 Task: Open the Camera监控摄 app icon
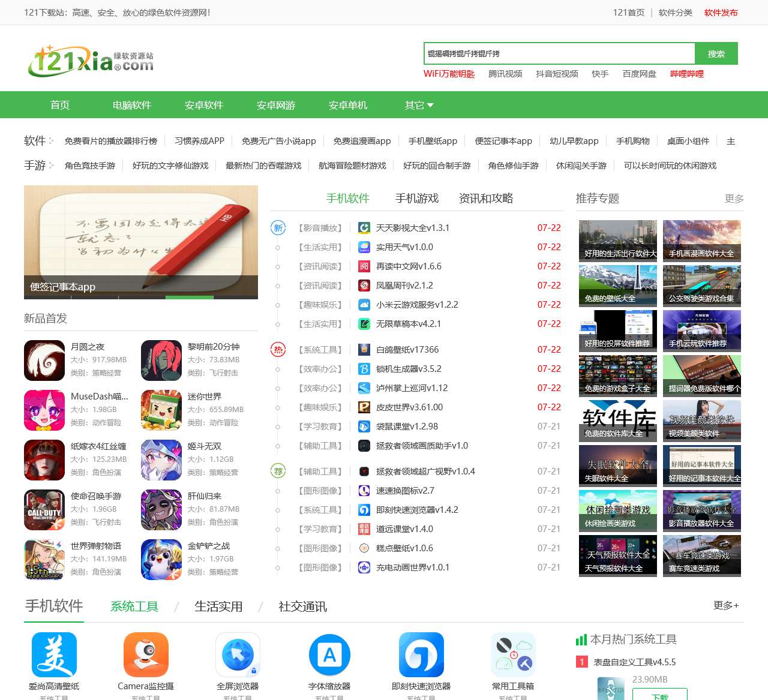[146, 654]
